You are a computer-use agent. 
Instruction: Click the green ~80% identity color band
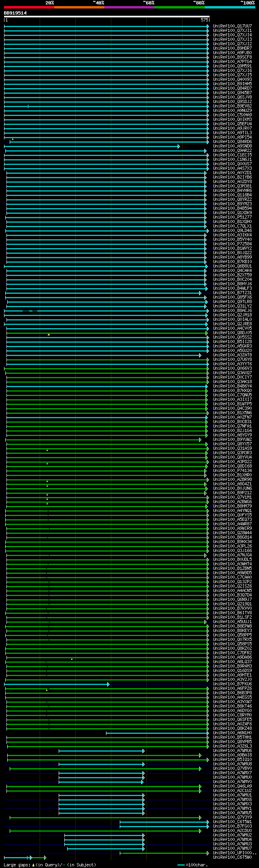pos(179,7)
